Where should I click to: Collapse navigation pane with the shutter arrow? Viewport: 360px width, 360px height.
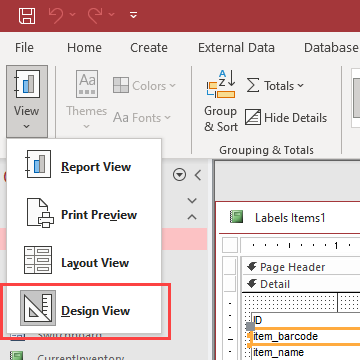198,175
